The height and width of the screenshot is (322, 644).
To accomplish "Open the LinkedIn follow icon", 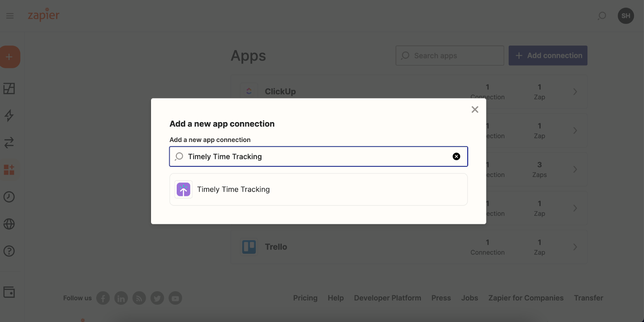I will [121, 298].
